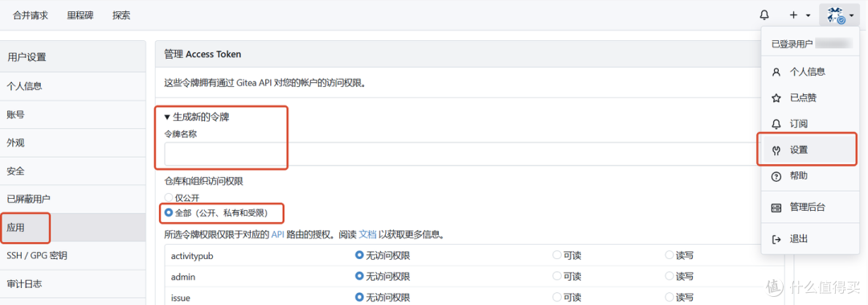Open the user avatar dropdown
Viewport: 868px width, 305px height.
pyautogui.click(x=840, y=15)
